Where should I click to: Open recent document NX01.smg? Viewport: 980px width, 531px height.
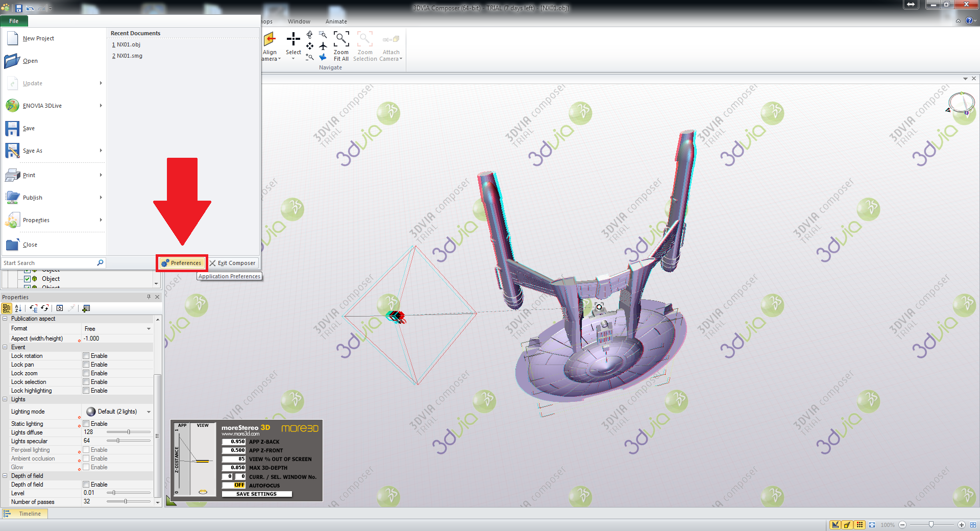click(x=128, y=56)
